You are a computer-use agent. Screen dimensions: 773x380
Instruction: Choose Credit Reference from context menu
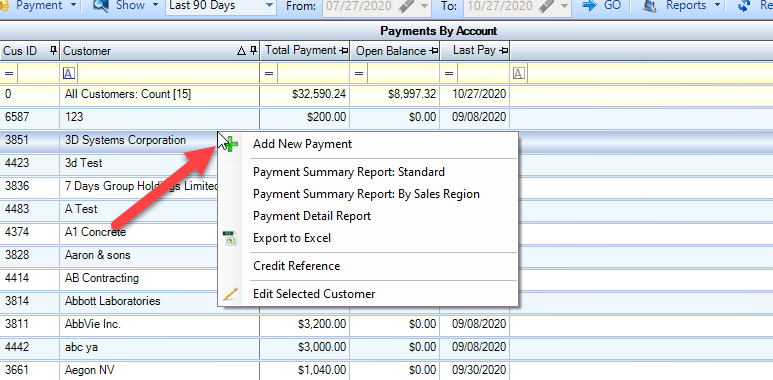pos(368,266)
